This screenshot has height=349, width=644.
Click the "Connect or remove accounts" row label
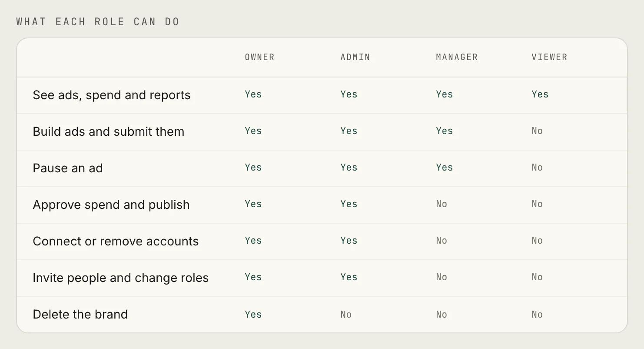coord(116,242)
